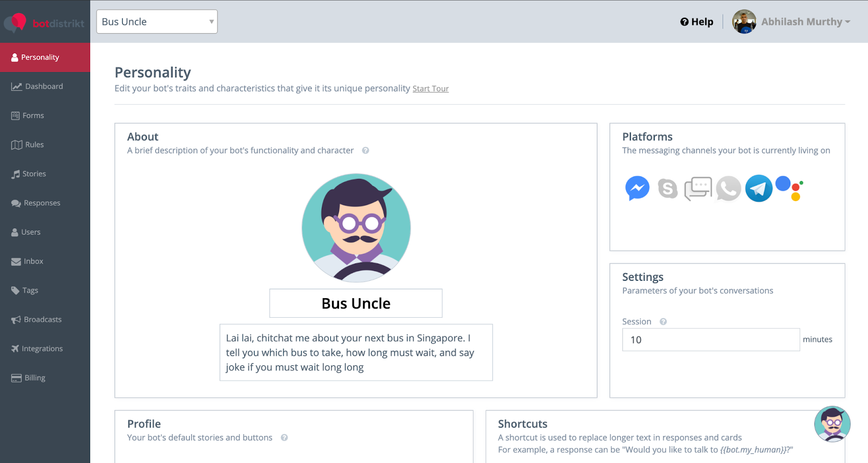Open the Bus Uncle bot selector dropdown
This screenshot has height=463, width=868.
(157, 22)
